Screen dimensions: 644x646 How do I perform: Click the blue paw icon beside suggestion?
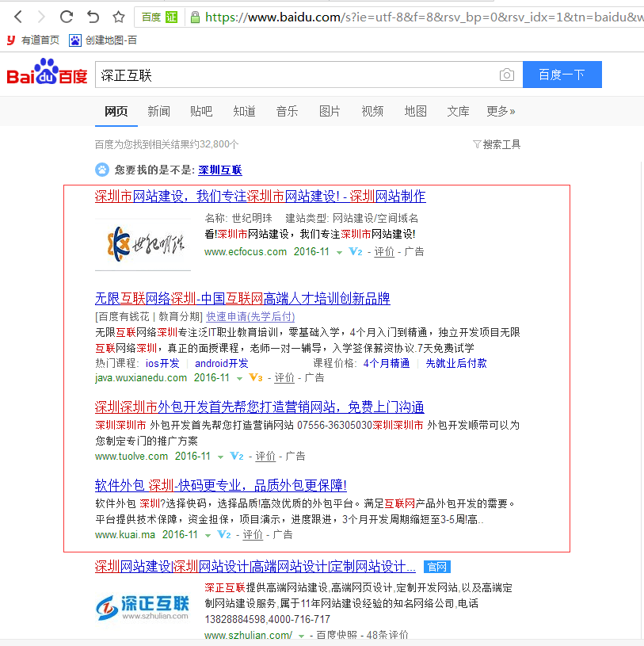click(x=102, y=170)
